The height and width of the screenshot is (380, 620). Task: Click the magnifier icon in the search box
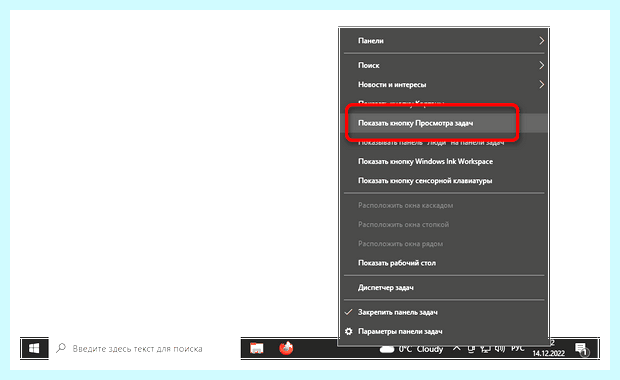pos(61,348)
